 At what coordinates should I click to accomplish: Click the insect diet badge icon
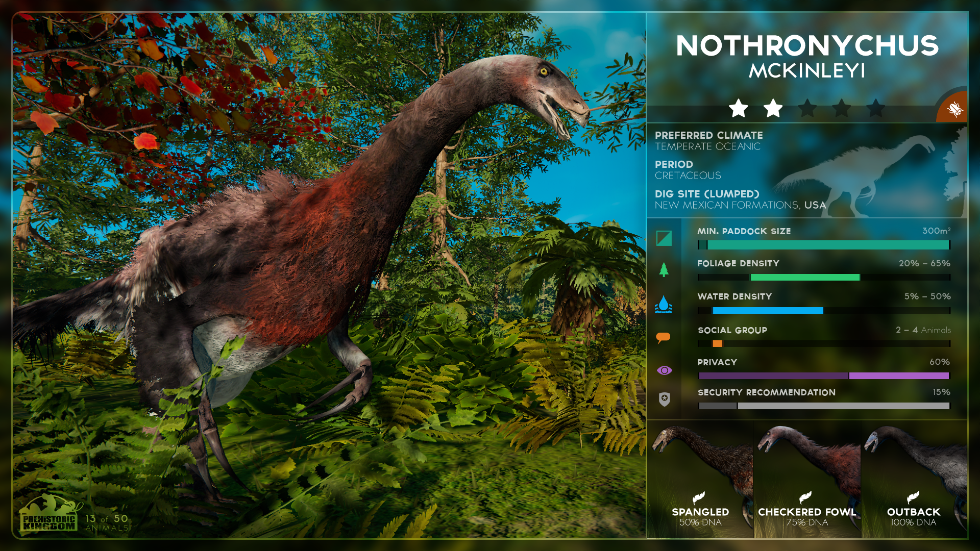click(954, 109)
